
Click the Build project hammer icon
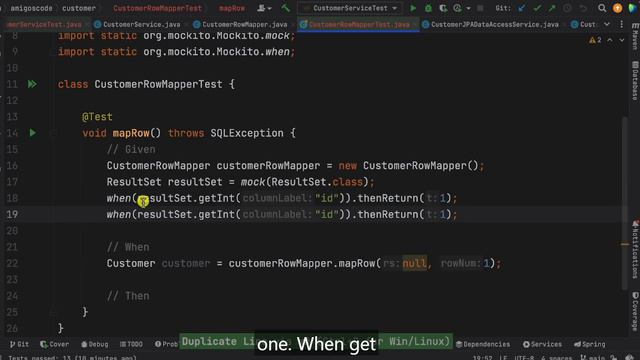tap(285, 8)
